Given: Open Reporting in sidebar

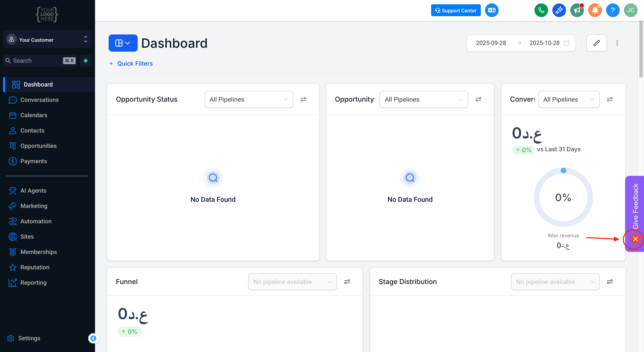Looking at the screenshot, I should (33, 283).
